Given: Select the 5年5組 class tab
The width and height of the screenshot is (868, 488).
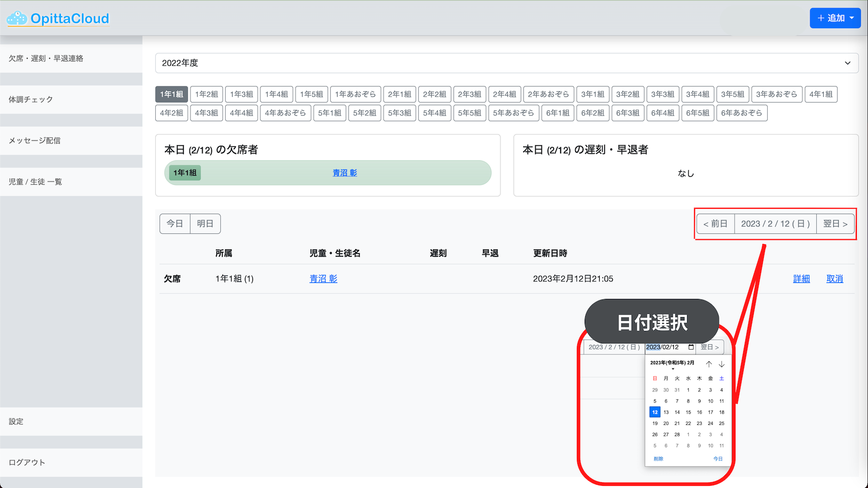Looking at the screenshot, I should (x=469, y=113).
